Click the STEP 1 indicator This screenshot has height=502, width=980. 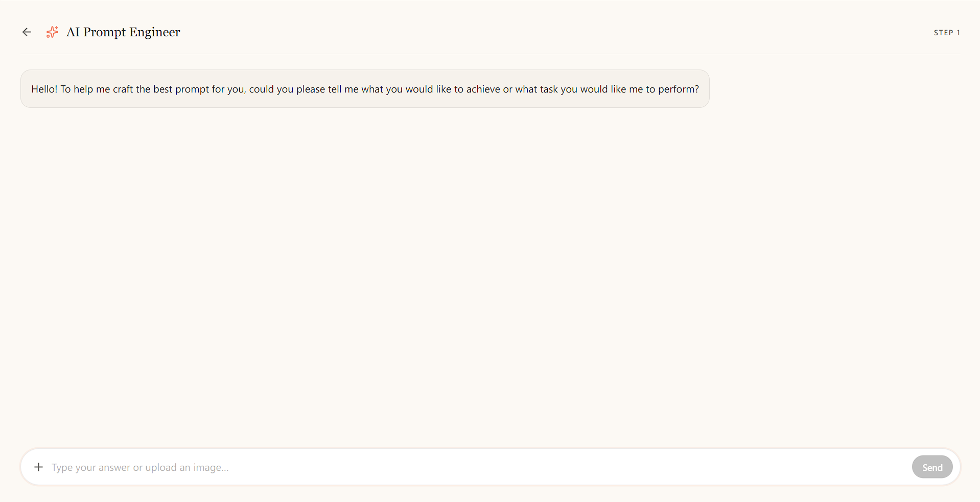tap(947, 32)
